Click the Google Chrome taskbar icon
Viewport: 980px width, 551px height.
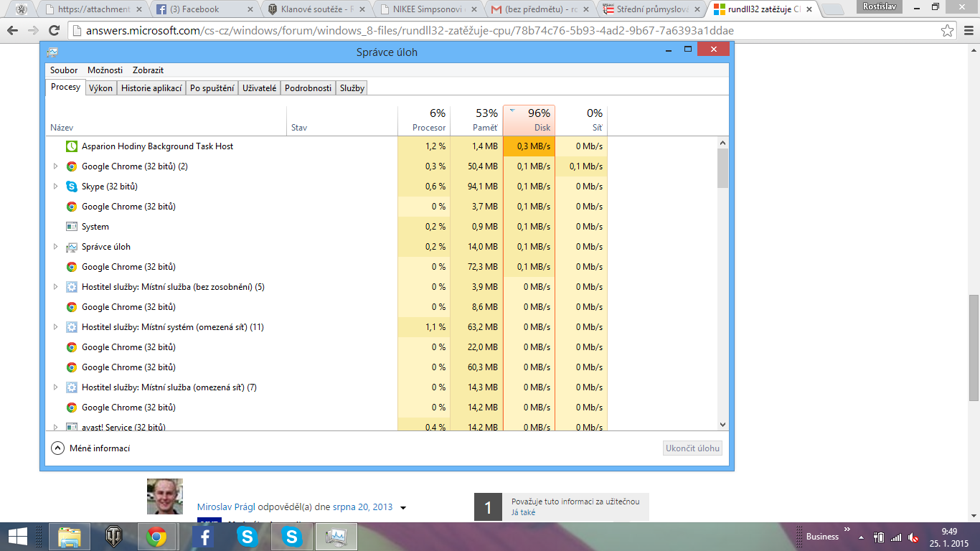point(157,536)
